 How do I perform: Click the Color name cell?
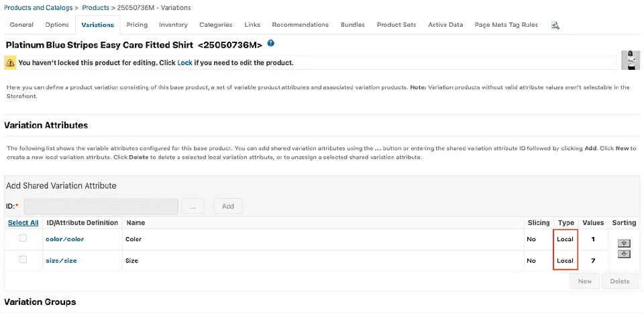click(x=134, y=239)
